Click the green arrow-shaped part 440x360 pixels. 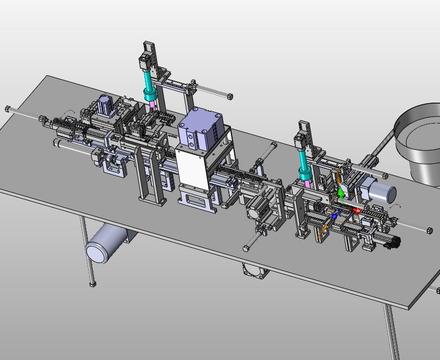341,193
